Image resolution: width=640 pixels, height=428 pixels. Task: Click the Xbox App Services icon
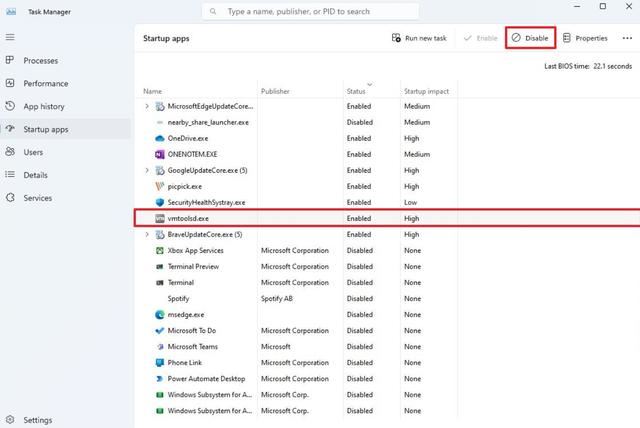coord(160,251)
